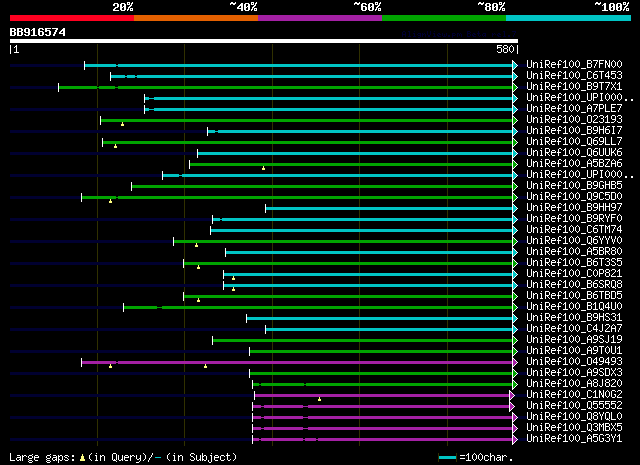Select the UniRef100_O49493 label
Viewport: 640px width, 465px height.
tap(574, 362)
